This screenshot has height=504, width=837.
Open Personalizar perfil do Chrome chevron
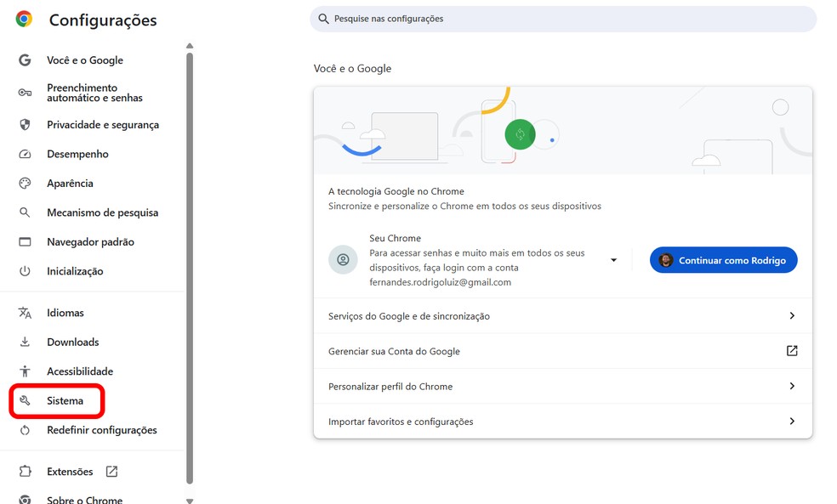792,386
